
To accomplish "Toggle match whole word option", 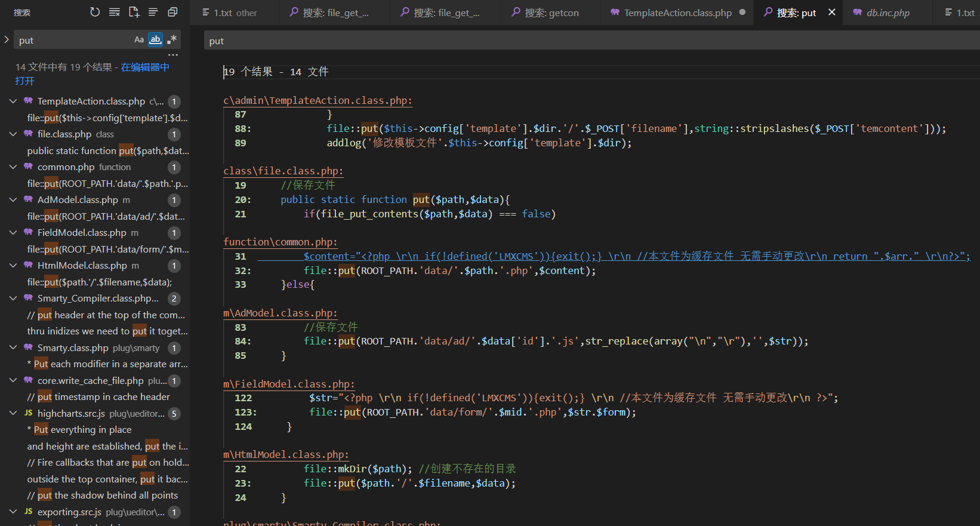I will click(155, 39).
